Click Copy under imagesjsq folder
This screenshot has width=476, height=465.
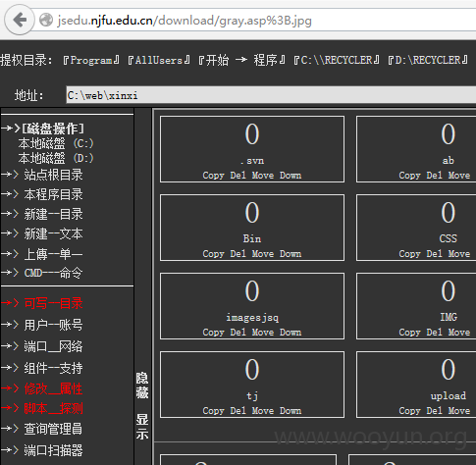tap(213, 333)
